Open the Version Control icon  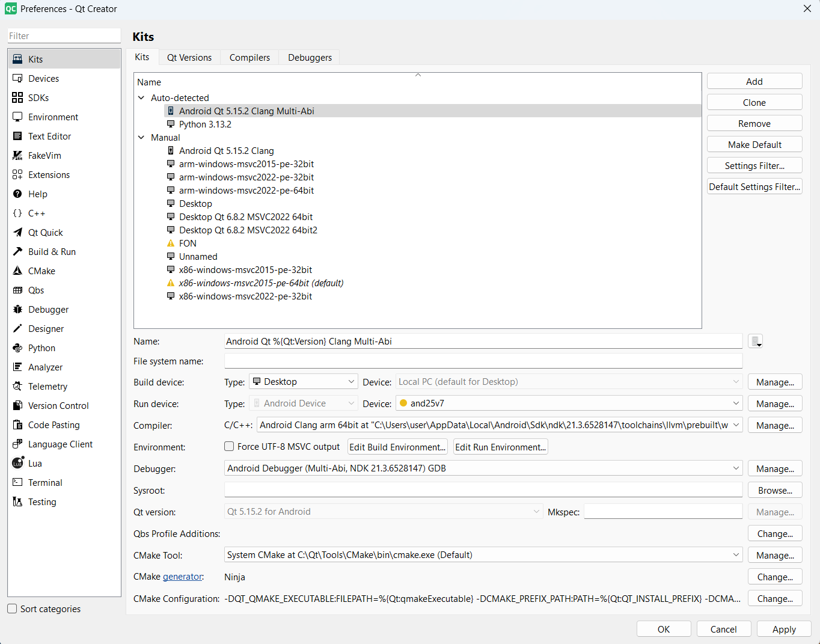coord(17,405)
